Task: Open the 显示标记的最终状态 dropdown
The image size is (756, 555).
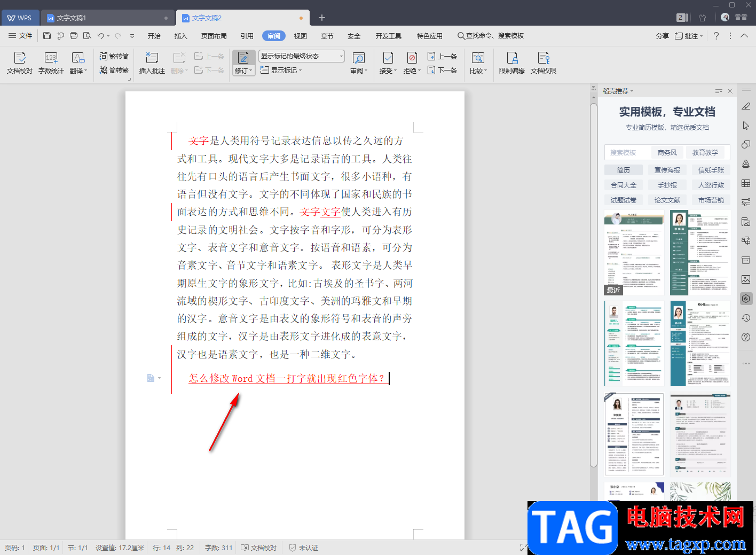Action: click(x=302, y=56)
